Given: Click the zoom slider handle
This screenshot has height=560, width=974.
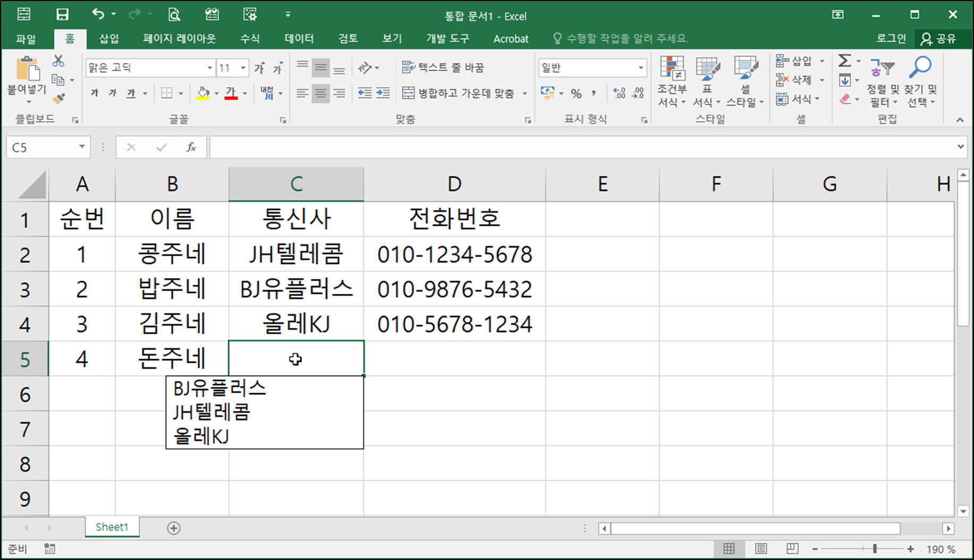Looking at the screenshot, I should pos(875,549).
